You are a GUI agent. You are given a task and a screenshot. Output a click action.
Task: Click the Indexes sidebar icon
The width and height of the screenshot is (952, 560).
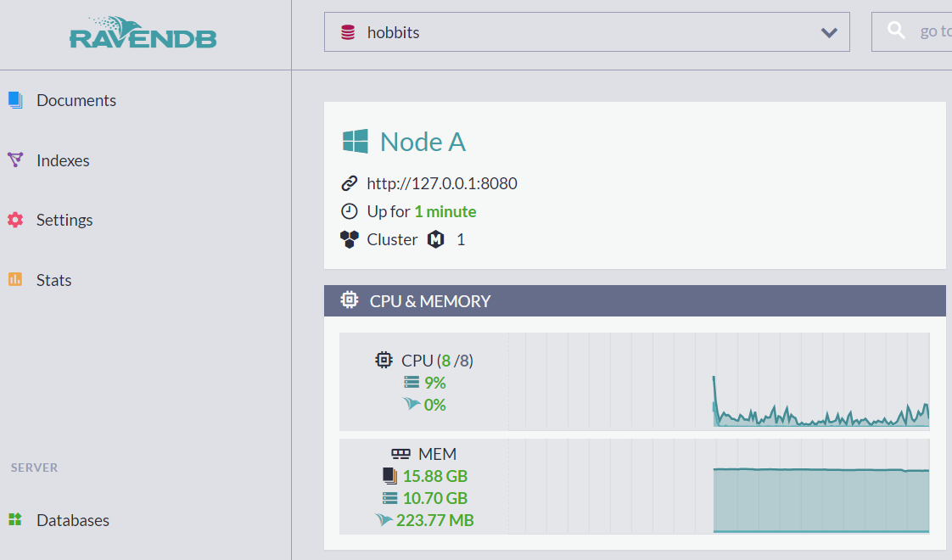(x=15, y=160)
